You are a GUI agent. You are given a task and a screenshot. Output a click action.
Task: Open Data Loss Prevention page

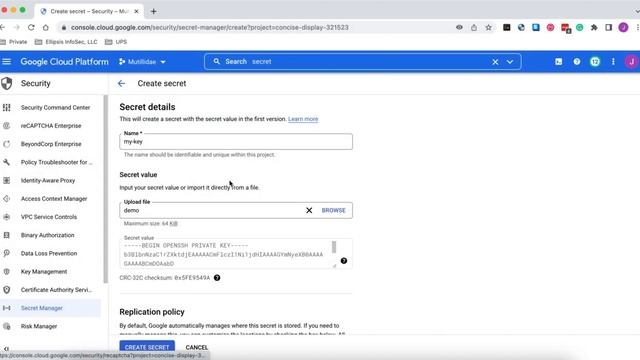49,253
